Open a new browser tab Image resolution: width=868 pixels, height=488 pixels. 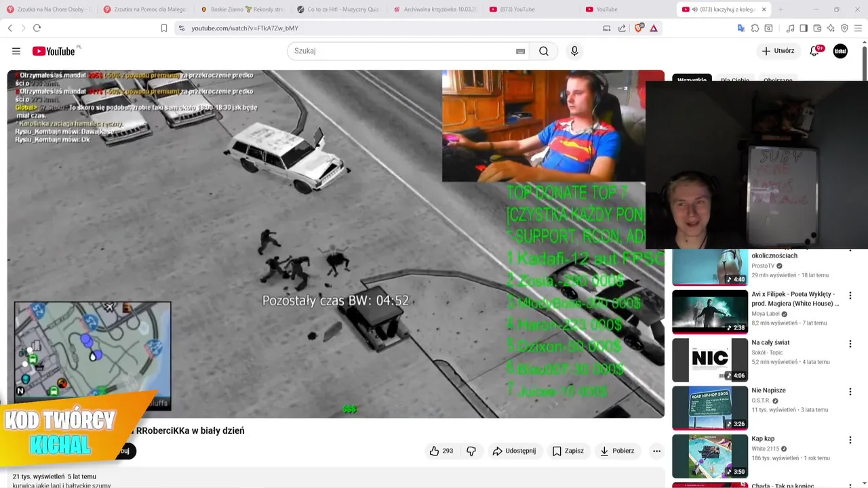781,9
